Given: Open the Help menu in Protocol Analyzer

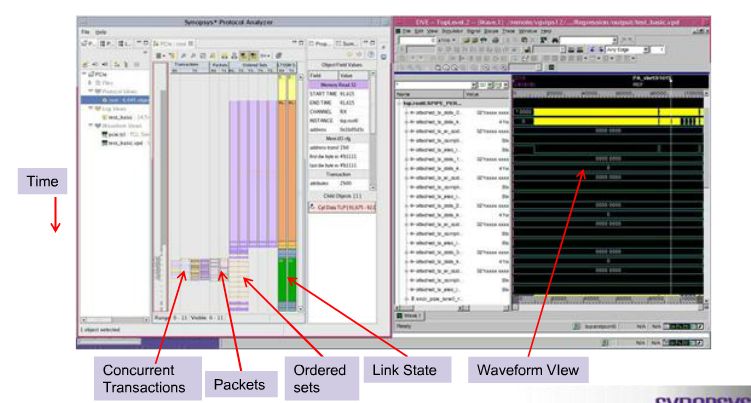Looking at the screenshot, I should coord(101,32).
